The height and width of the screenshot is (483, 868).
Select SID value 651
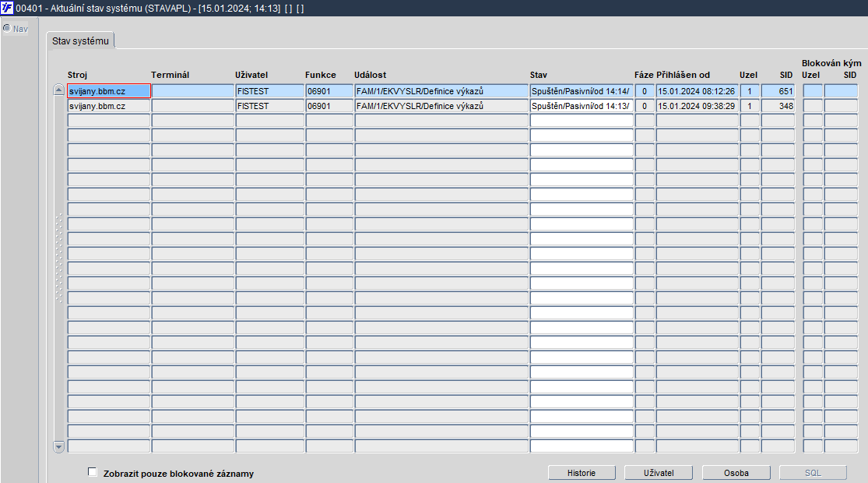778,91
